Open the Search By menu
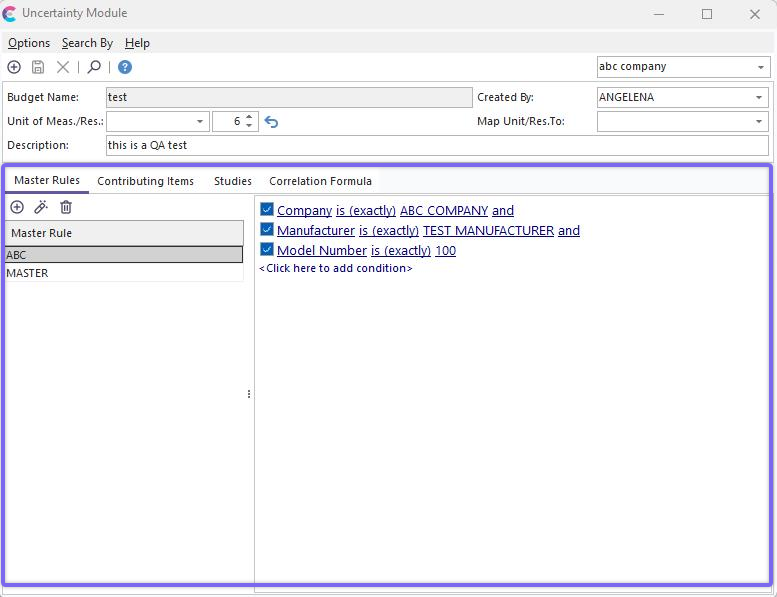The width and height of the screenshot is (777, 597). tap(87, 43)
